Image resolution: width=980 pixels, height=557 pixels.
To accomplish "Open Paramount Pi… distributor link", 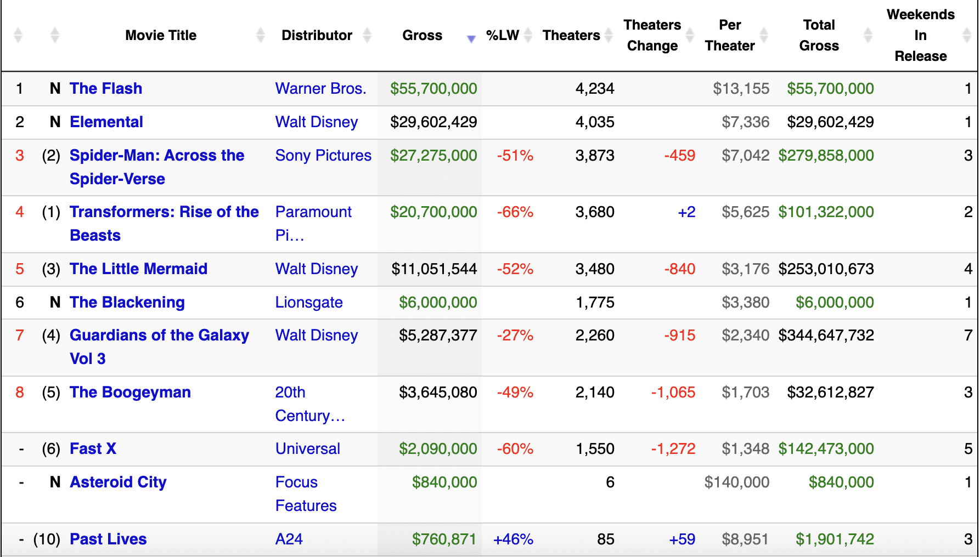I will 313,224.
